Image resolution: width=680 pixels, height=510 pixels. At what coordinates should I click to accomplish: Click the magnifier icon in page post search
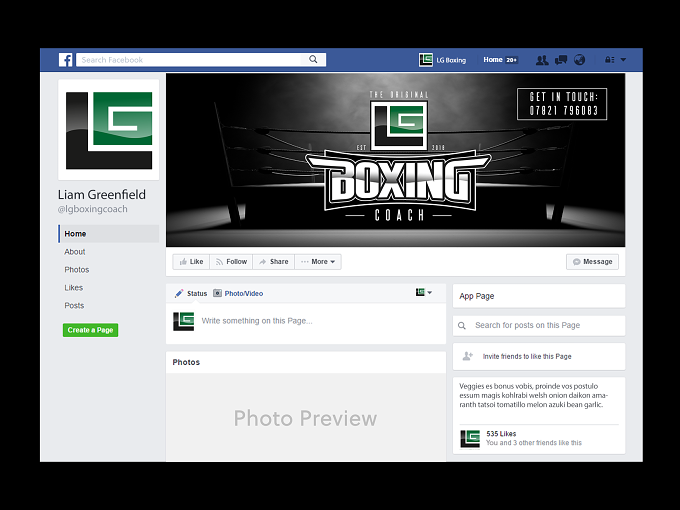click(x=462, y=326)
